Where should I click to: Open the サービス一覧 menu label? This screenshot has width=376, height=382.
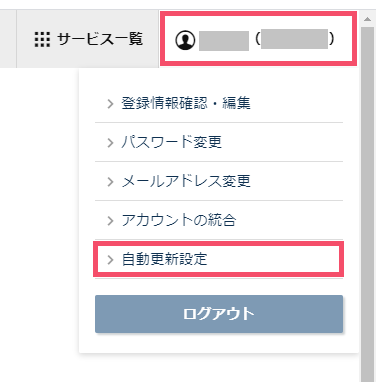(100, 39)
